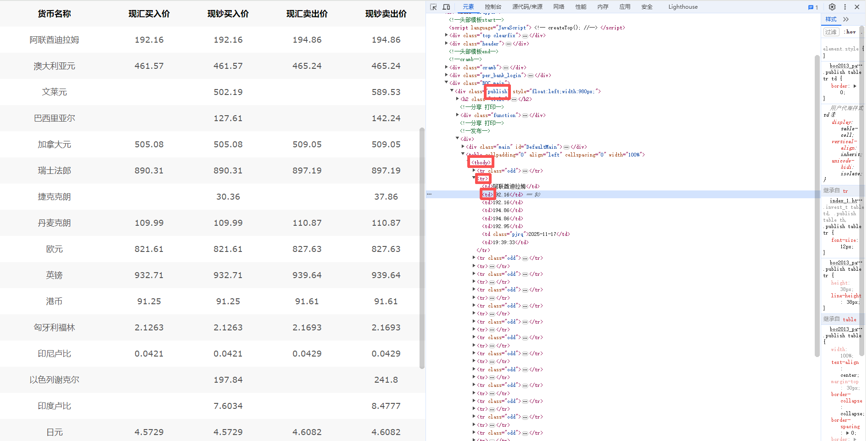Click the 现钞买入价 column header
The height and width of the screenshot is (441, 868).
[x=228, y=14]
